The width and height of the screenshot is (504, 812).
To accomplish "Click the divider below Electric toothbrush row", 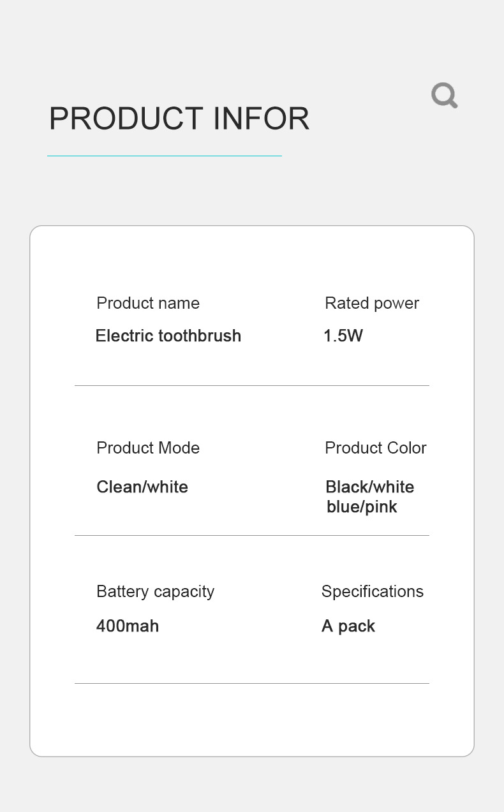I will 252,385.
